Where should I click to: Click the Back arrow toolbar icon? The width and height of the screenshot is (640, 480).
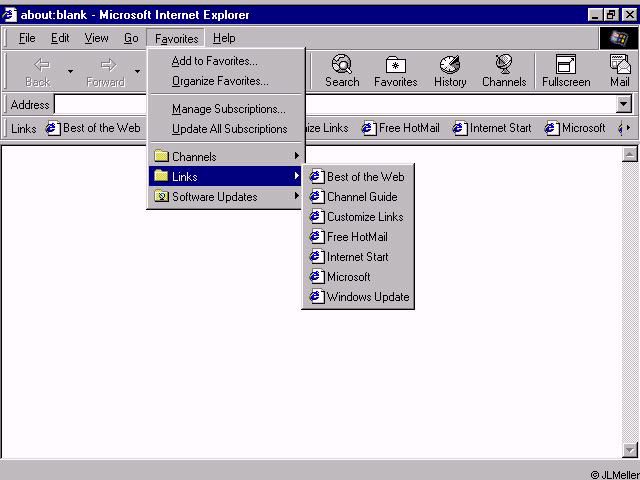pos(42,64)
